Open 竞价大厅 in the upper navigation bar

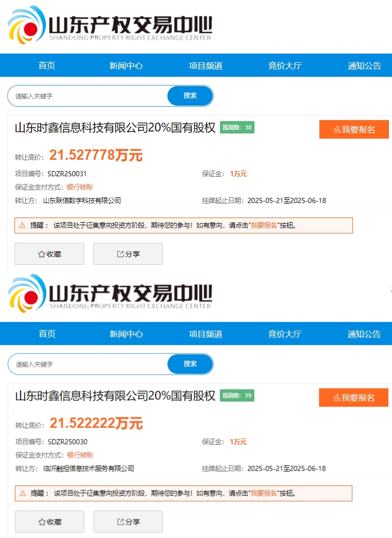pos(285,65)
